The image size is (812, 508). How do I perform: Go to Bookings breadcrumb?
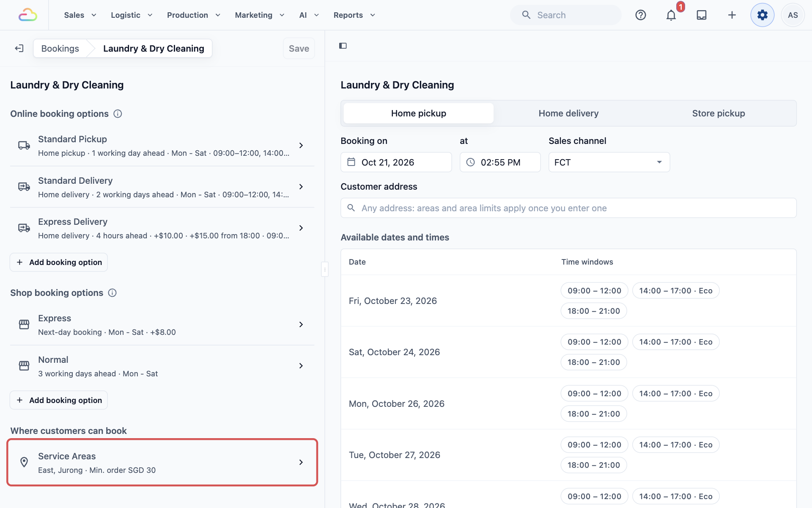click(x=60, y=48)
